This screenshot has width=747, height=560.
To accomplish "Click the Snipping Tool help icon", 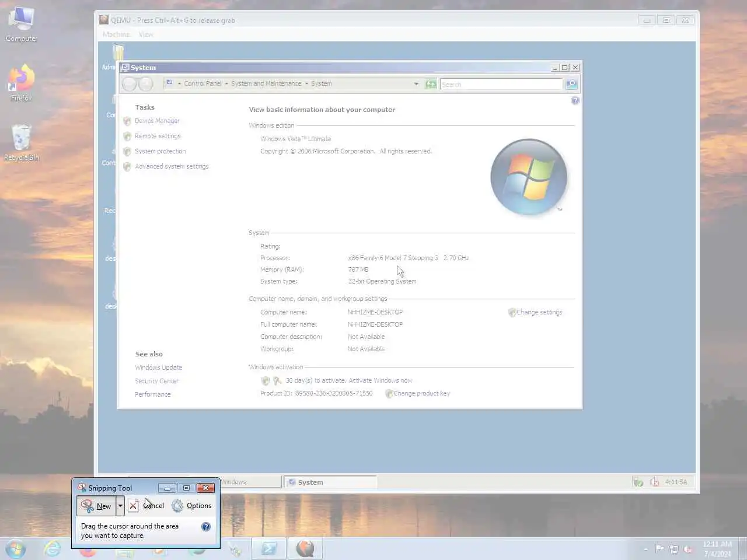I will coord(206,527).
